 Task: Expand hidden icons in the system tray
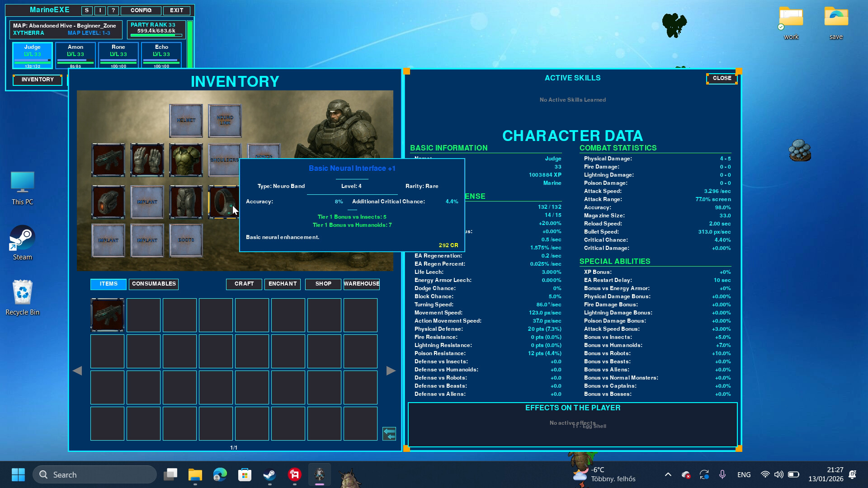pos(668,474)
